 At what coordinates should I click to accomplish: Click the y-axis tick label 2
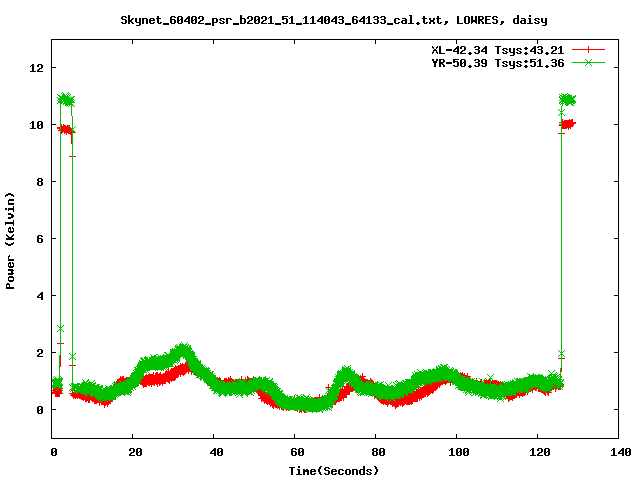point(40,353)
